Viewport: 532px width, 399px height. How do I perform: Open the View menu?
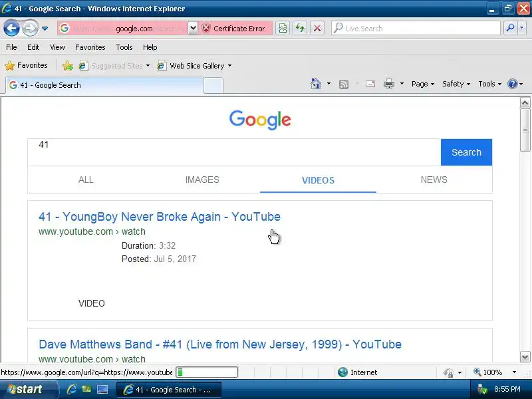pos(57,47)
